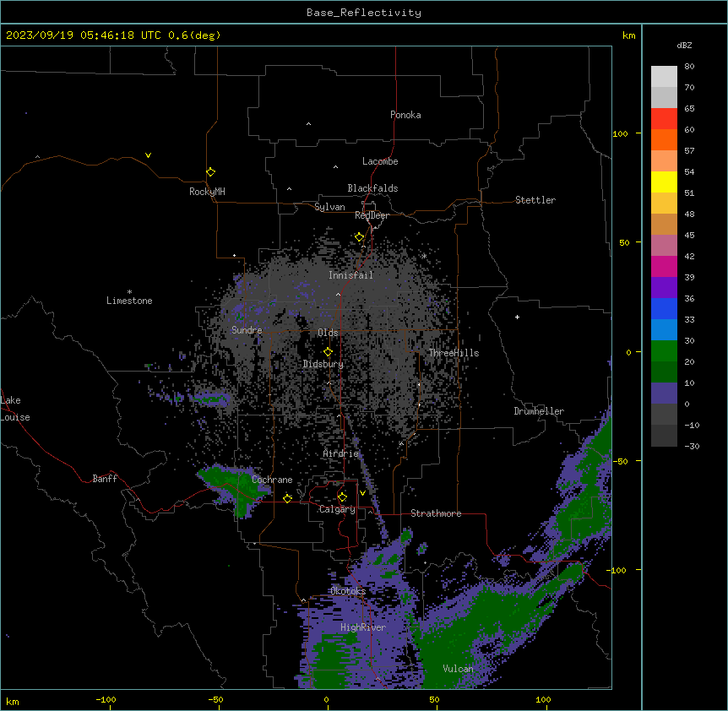Pick the magenta 39-42 dBZ legend swatch
Image resolution: width=728 pixels, height=711 pixels.
click(x=664, y=266)
